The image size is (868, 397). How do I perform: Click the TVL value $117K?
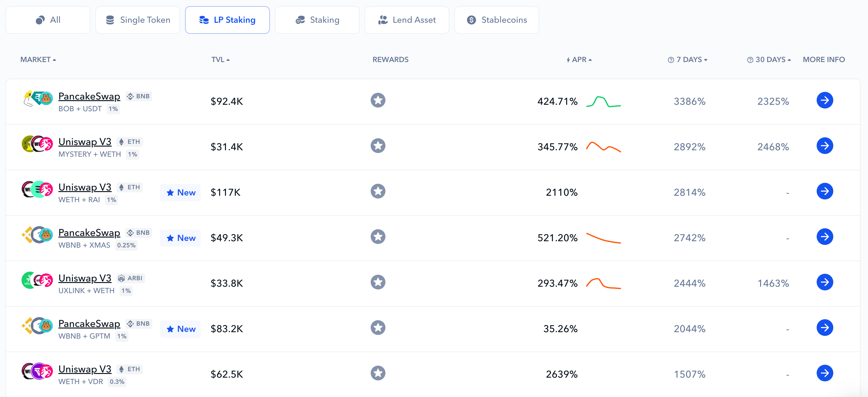225,192
